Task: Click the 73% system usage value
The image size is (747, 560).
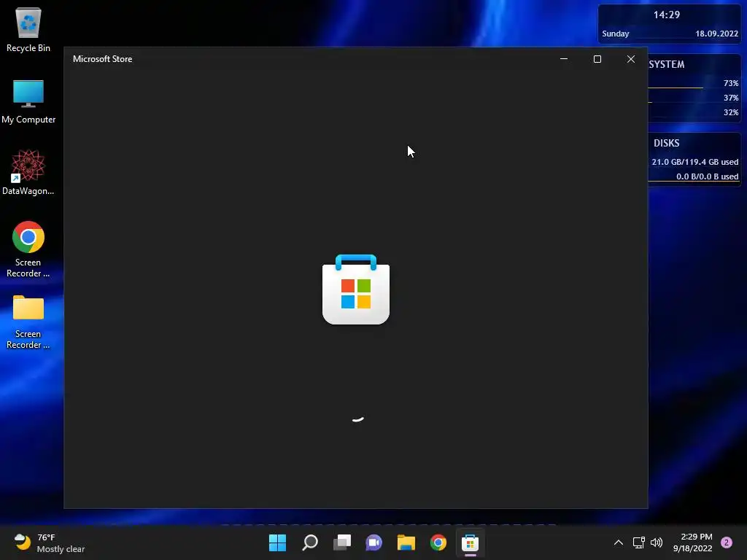Action: tap(731, 83)
